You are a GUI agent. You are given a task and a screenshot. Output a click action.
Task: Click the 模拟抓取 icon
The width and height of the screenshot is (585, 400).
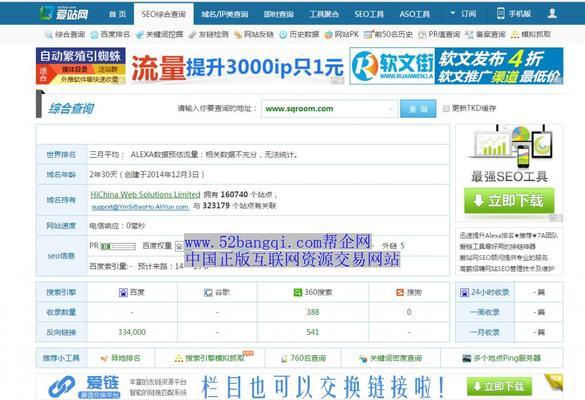pyautogui.click(x=515, y=35)
